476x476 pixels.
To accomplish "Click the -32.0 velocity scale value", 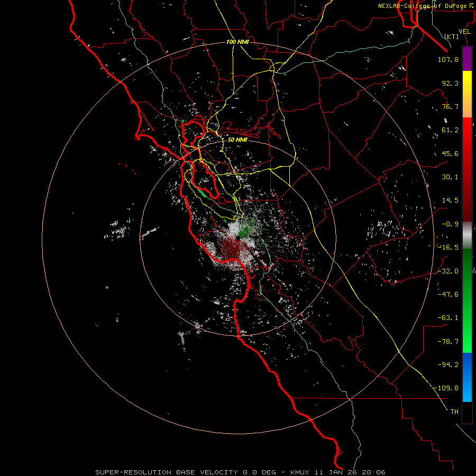I will (448, 271).
